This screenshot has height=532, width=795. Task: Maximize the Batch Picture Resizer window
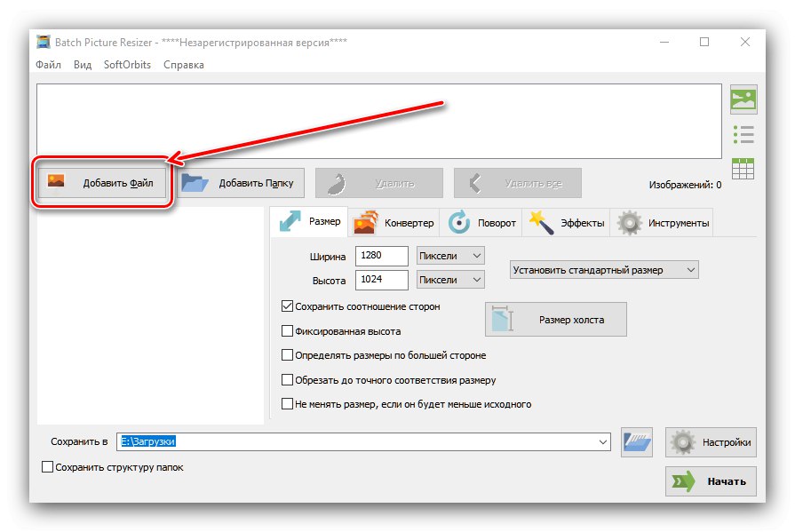click(704, 42)
